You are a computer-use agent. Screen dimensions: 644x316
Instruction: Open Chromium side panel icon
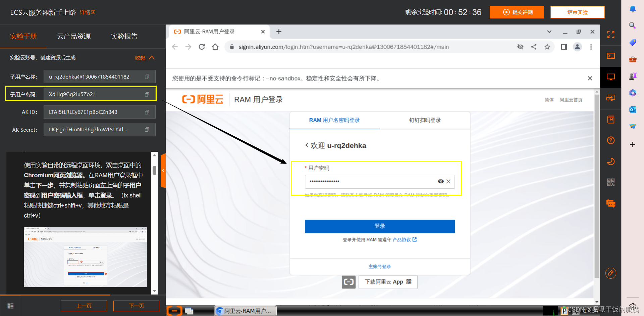[564, 47]
